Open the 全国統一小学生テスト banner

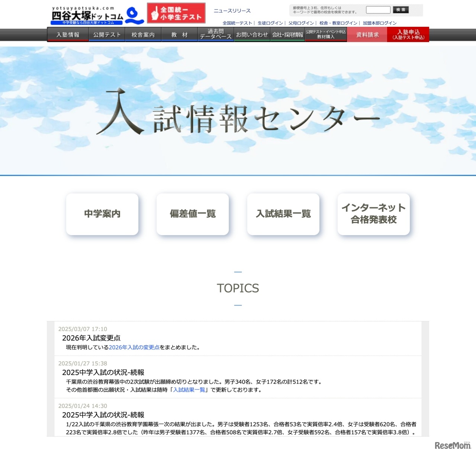tap(176, 13)
